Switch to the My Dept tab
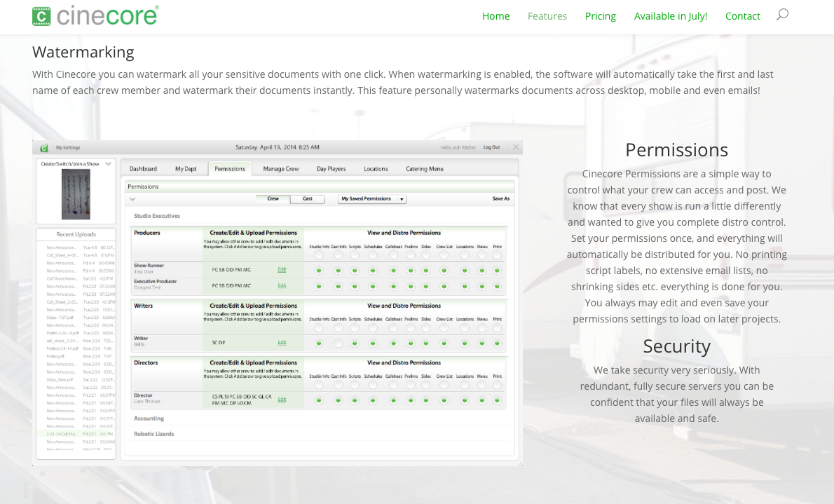Viewport: 834px width, 504px height. [x=186, y=169]
